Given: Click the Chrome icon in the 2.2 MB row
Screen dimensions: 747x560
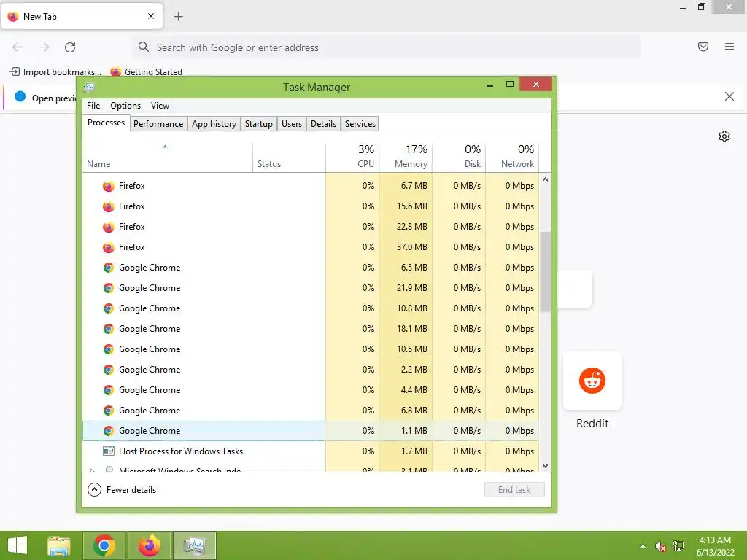Looking at the screenshot, I should pyautogui.click(x=109, y=370).
